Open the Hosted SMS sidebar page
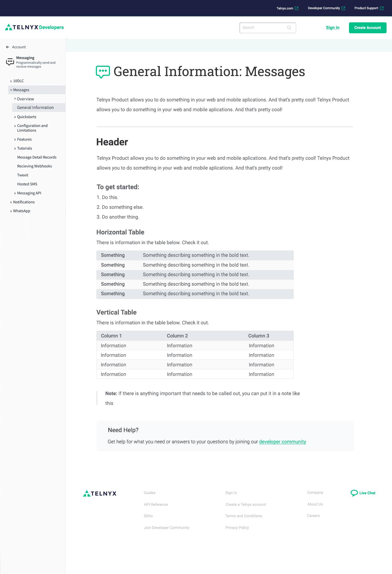The image size is (392, 574). point(27,184)
